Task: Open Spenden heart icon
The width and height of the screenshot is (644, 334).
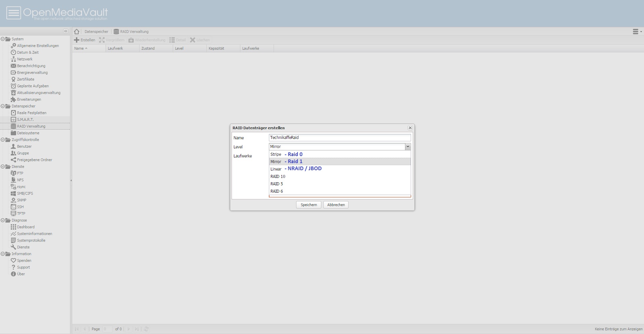Action: tap(13, 260)
